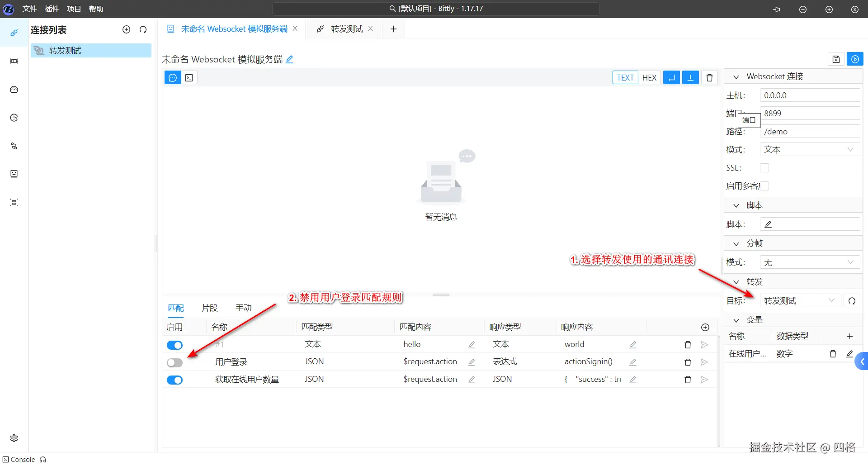The image size is (868, 466).
Task: Open a new tab with the plus button
Action: [393, 29]
